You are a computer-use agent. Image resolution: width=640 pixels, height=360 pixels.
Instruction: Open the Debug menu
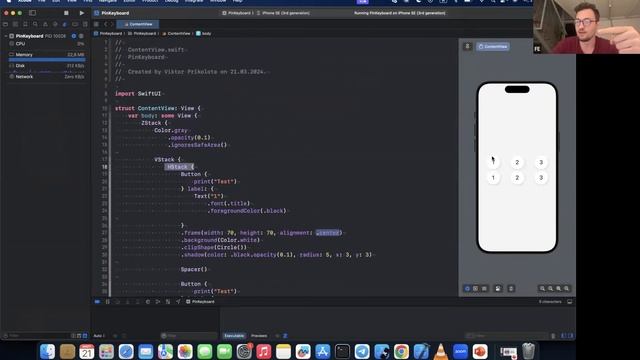171,1
